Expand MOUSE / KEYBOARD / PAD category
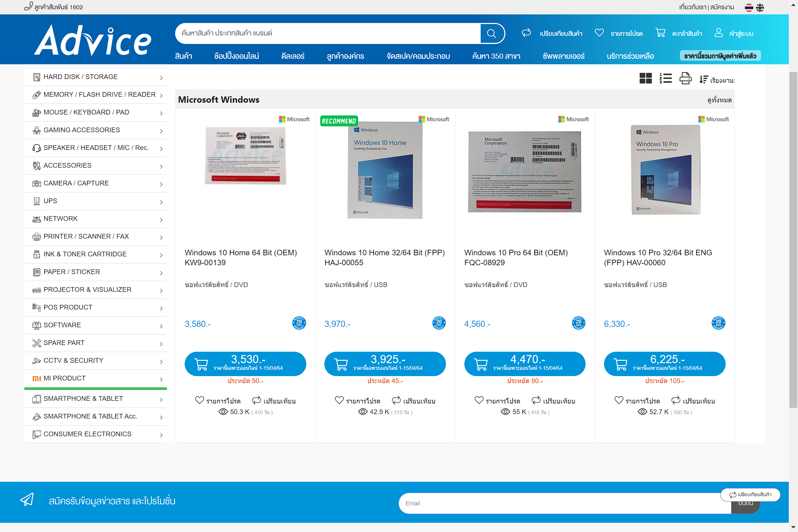Image resolution: width=798 pixels, height=532 pixels. click(95, 112)
